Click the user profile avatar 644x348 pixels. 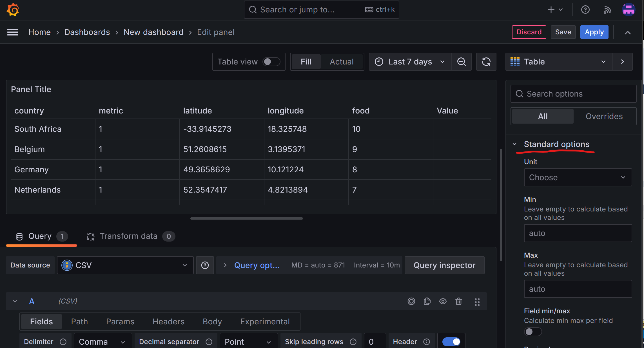pos(629,10)
